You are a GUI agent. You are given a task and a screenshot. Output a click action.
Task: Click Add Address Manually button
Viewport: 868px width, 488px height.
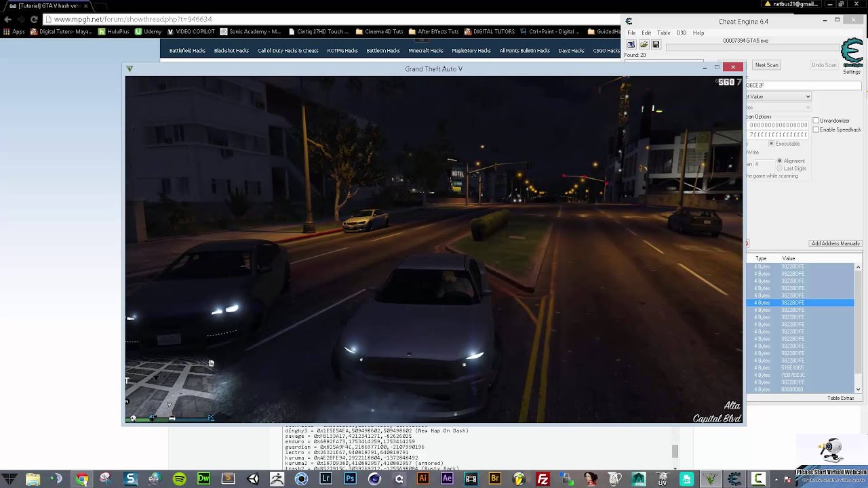click(x=835, y=243)
